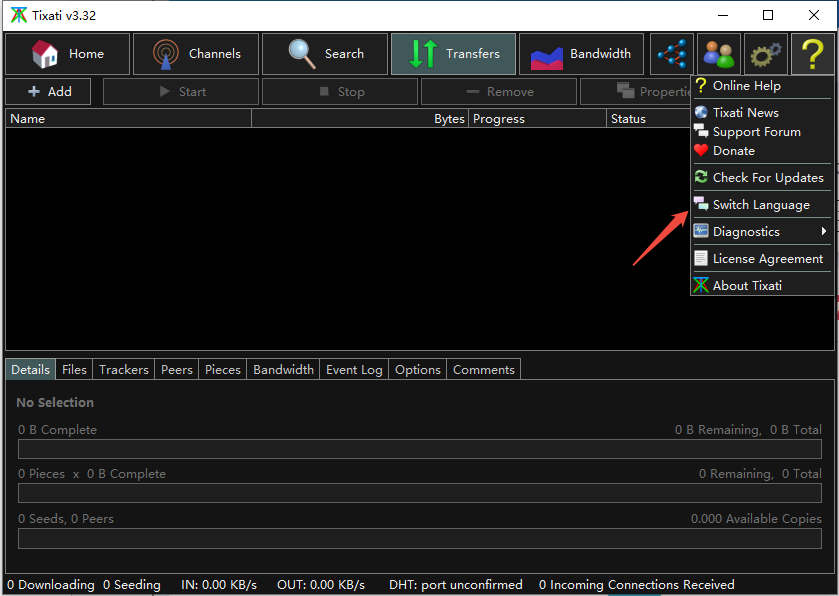Switch to the Event Log tab
839x596 pixels.
click(x=354, y=370)
